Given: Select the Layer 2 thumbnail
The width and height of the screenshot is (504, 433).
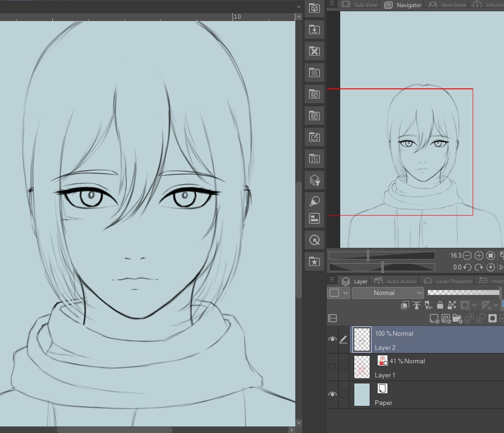Looking at the screenshot, I should 362,339.
